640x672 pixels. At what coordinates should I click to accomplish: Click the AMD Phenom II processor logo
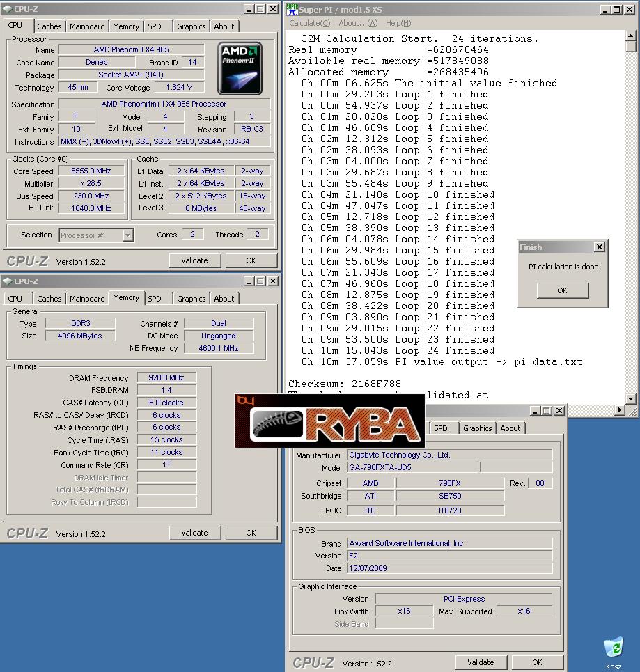coord(240,68)
